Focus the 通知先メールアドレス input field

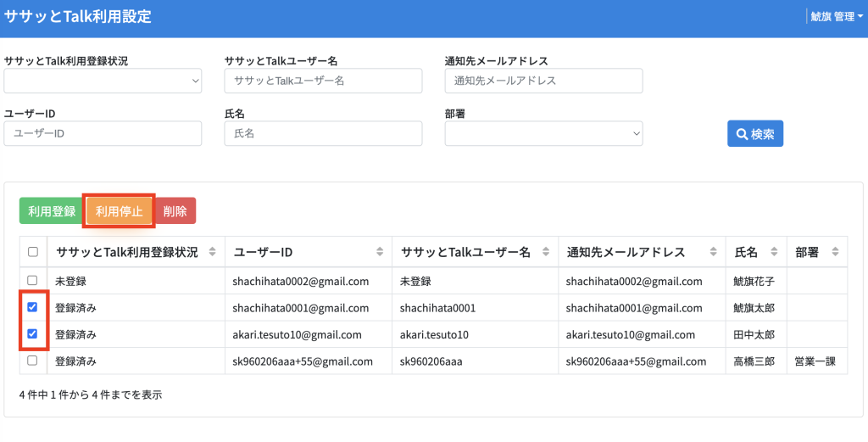click(x=543, y=81)
